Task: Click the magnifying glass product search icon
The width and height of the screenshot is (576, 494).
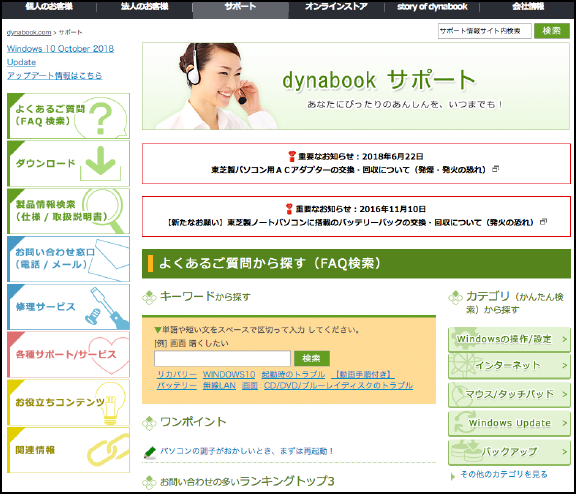Action: click(104, 211)
